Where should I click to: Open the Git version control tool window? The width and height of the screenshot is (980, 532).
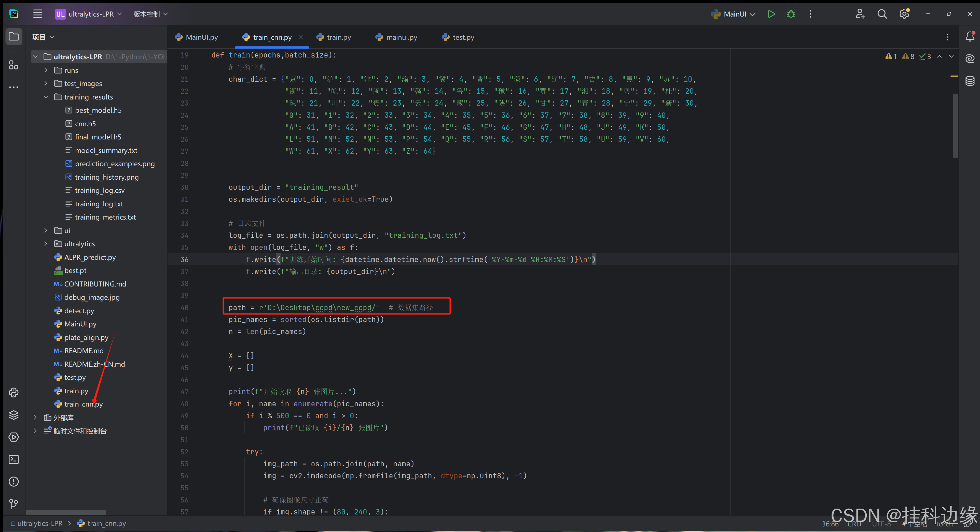click(x=14, y=504)
